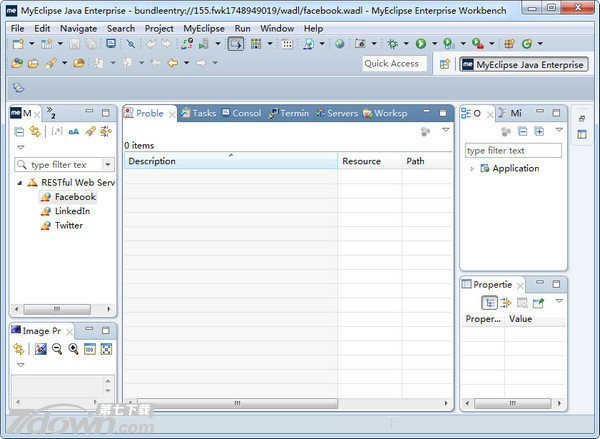Open the MyEclipse menu

point(203,28)
